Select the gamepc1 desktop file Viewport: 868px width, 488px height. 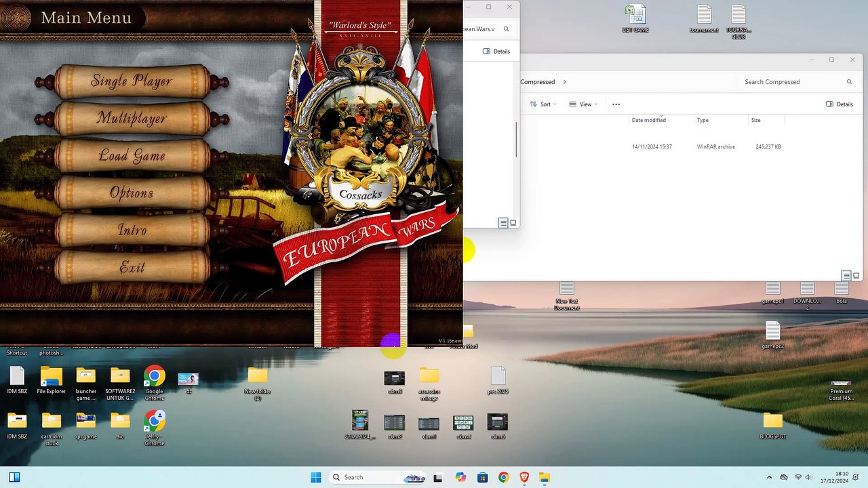pyautogui.click(x=772, y=293)
